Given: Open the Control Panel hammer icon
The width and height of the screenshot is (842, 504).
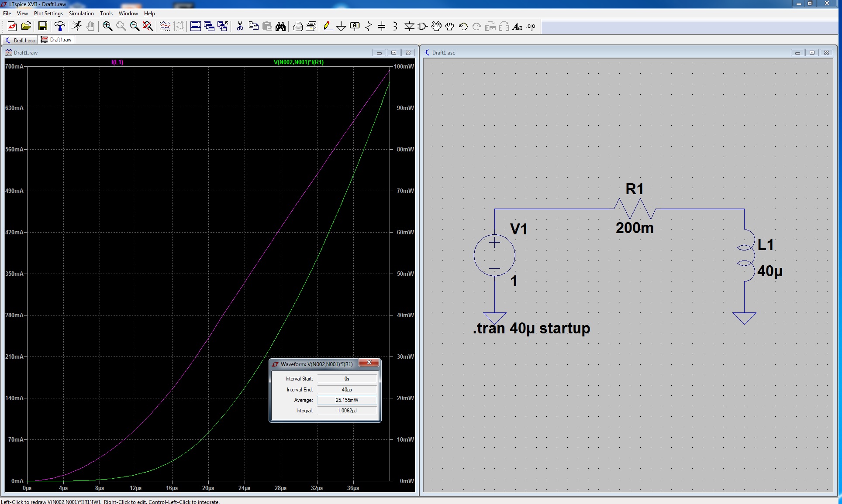Looking at the screenshot, I should [x=59, y=27].
